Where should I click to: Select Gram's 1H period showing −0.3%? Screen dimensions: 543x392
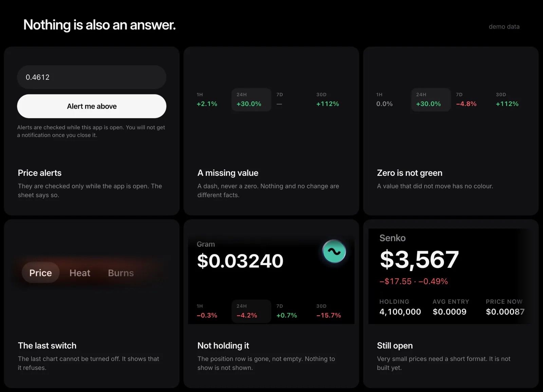coord(207,311)
